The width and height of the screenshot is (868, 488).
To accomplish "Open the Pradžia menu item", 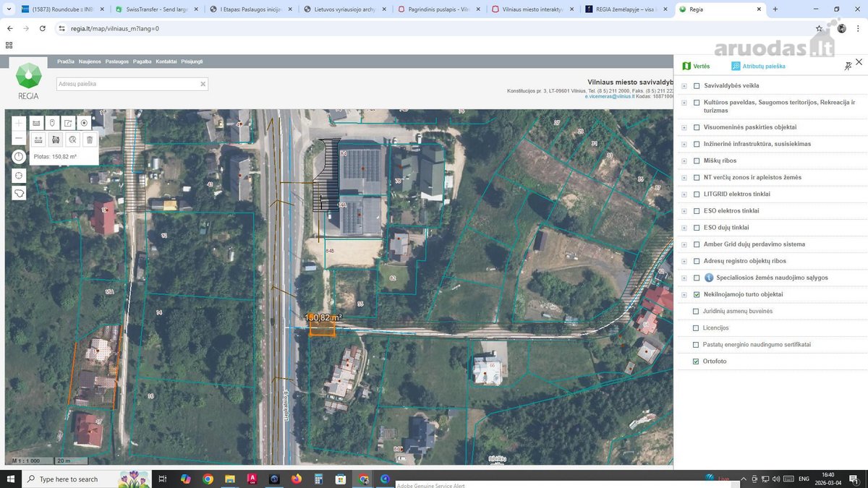I will [66, 61].
